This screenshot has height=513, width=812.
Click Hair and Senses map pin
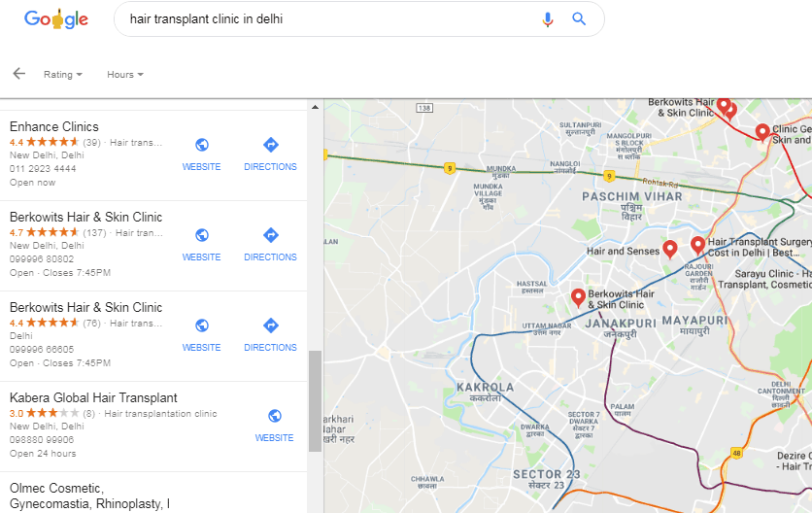[x=670, y=250]
